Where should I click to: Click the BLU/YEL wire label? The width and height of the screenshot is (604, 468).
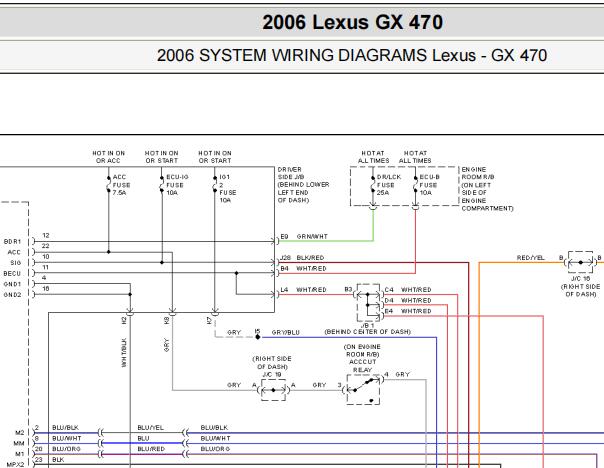point(151,428)
